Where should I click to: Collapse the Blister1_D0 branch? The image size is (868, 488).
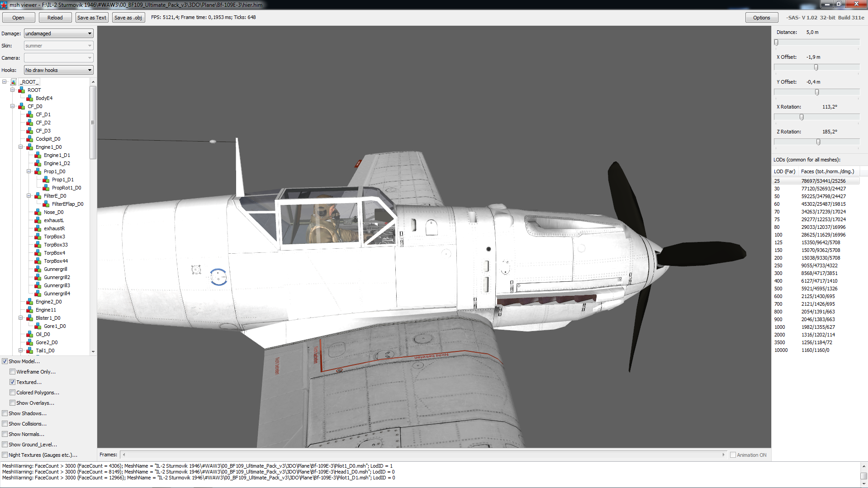coord(21,318)
